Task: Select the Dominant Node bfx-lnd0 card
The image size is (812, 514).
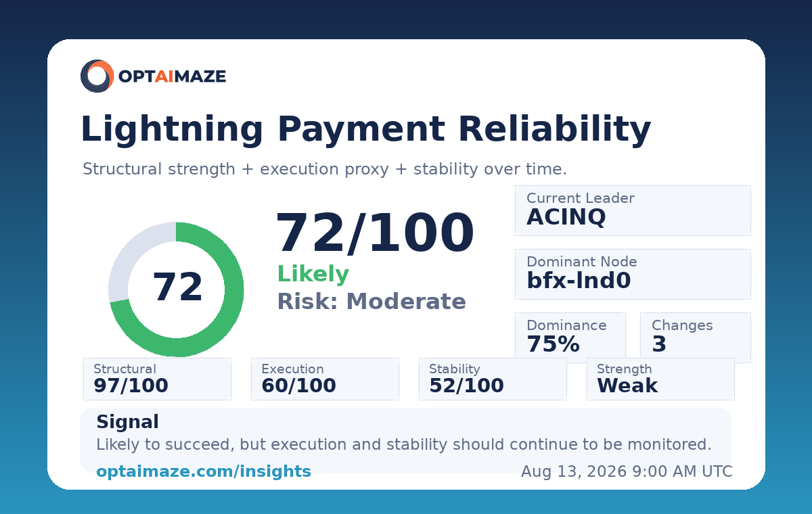Action: tap(633, 274)
